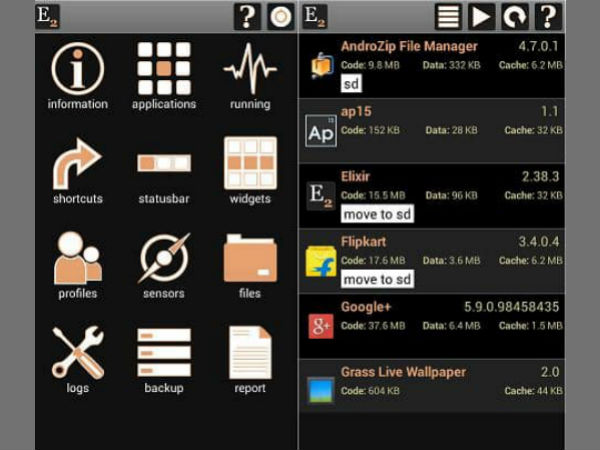Click the list menu icon in right toolbar
The height and width of the screenshot is (450, 600).
pos(448,16)
